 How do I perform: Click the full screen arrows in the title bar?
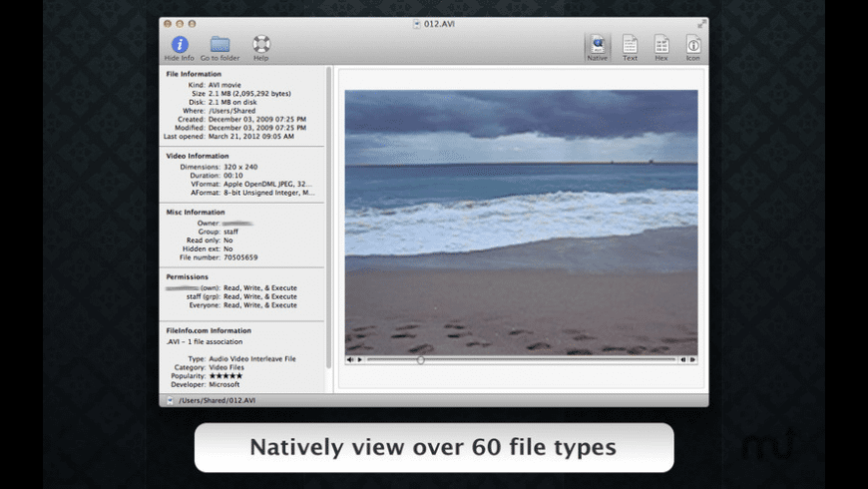[x=701, y=24]
